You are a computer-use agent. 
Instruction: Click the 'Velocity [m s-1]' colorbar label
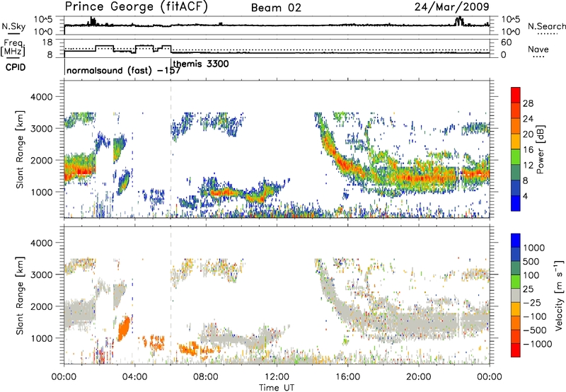tap(559, 295)
